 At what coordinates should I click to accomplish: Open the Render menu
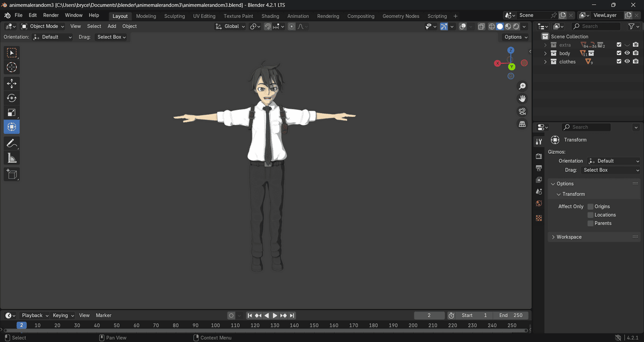point(51,16)
